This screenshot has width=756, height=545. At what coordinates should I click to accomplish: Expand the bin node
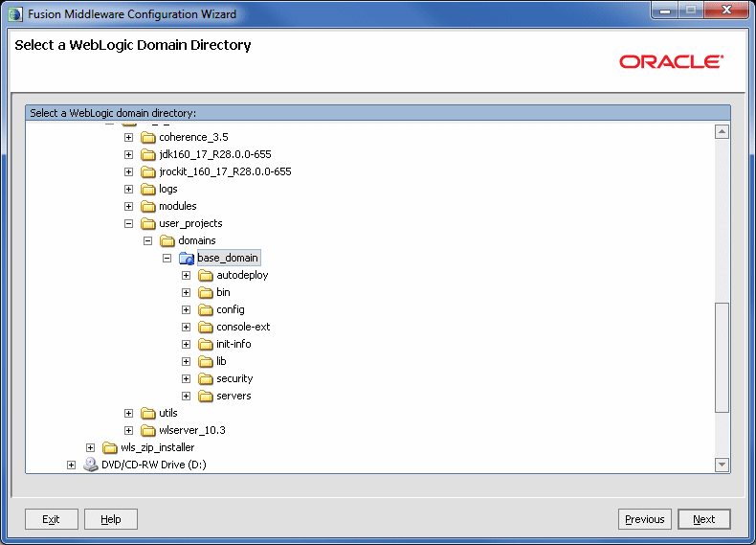pyautogui.click(x=186, y=292)
